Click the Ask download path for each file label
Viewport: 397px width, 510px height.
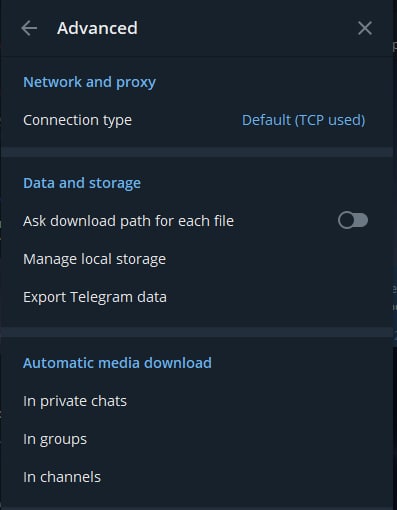[128, 221]
